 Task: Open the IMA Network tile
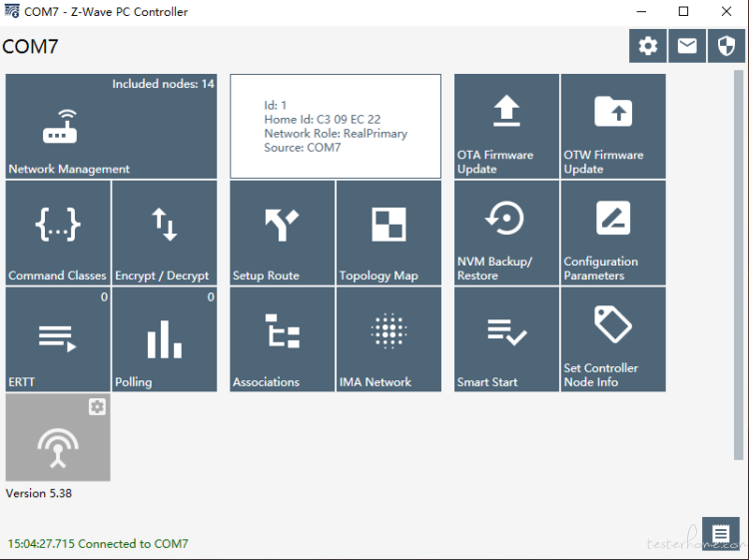pyautogui.click(x=388, y=339)
